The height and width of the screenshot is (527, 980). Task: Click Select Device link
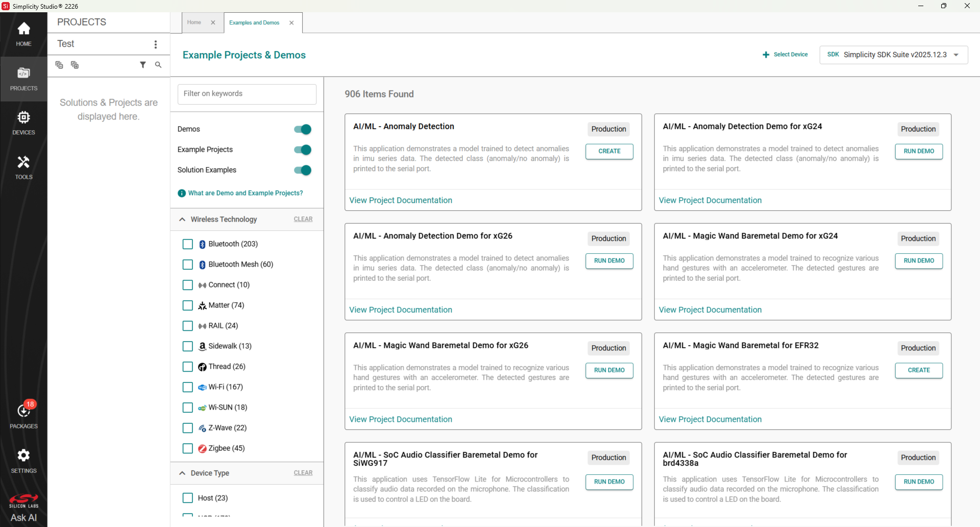(x=791, y=55)
